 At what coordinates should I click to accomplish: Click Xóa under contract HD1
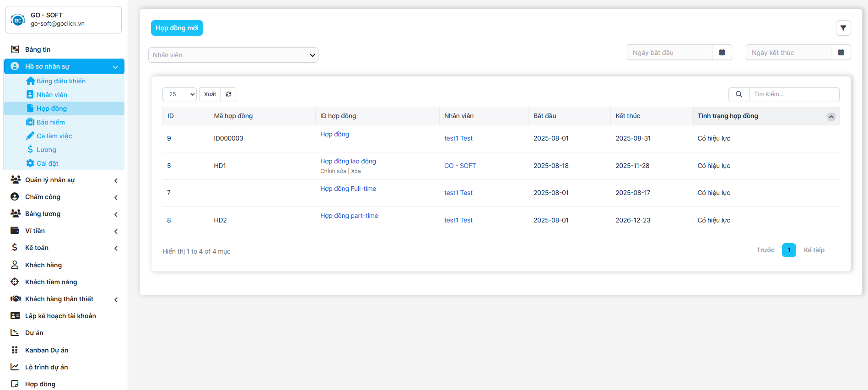(356, 171)
